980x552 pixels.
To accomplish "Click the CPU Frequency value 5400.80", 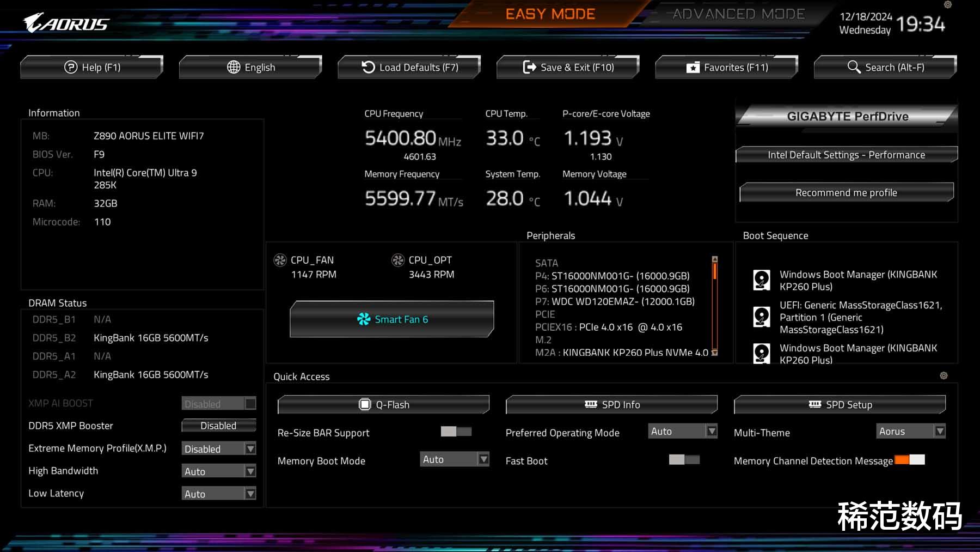I will coord(400,138).
